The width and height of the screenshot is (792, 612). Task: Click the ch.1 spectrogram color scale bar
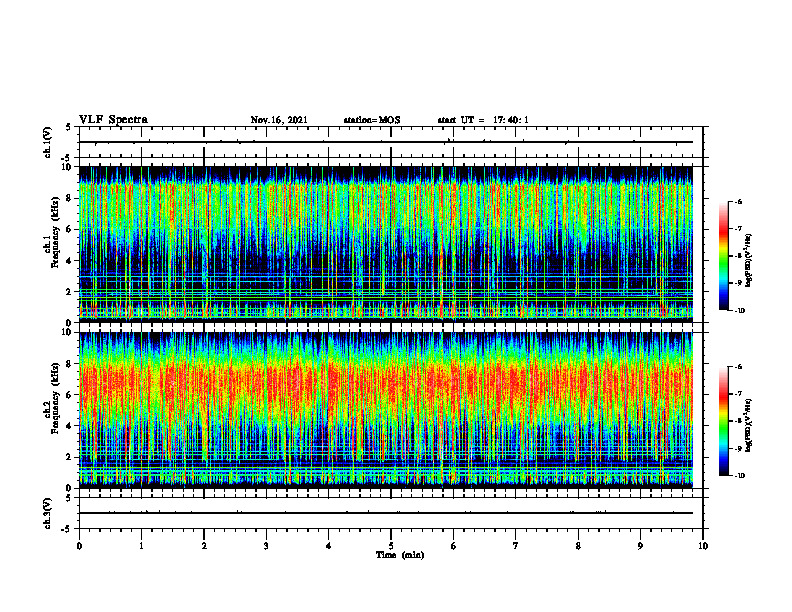(723, 256)
